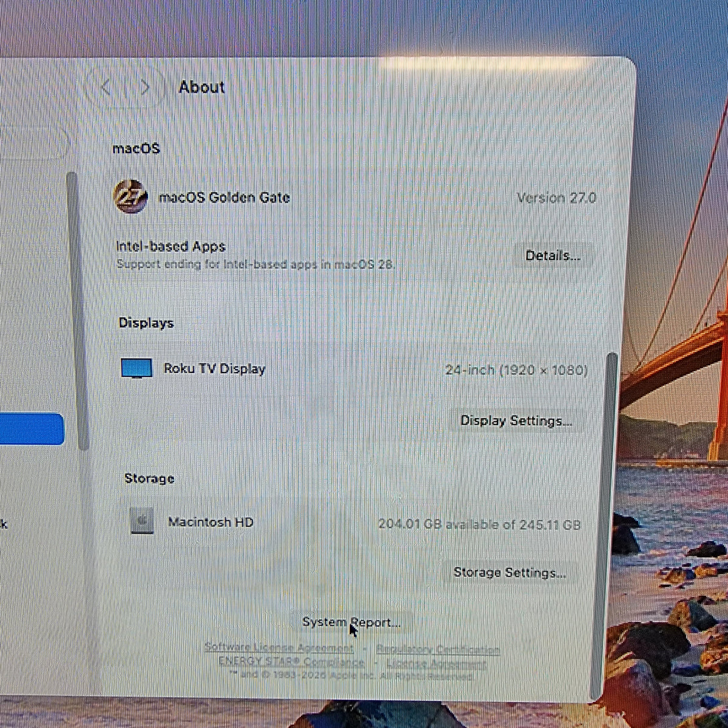This screenshot has height=728, width=728.
Task: Click 'Support ending for Intel-based apps' note
Action: [x=255, y=265]
